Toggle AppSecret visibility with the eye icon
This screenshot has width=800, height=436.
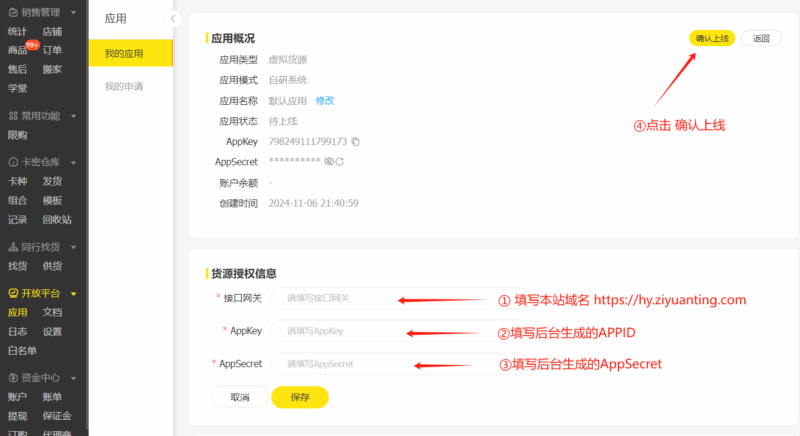pos(328,162)
